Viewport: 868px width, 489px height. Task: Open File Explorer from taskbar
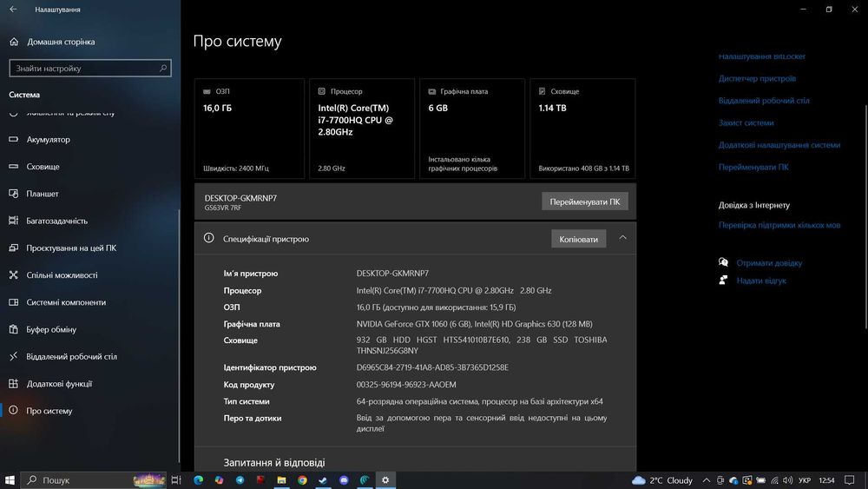(x=281, y=480)
